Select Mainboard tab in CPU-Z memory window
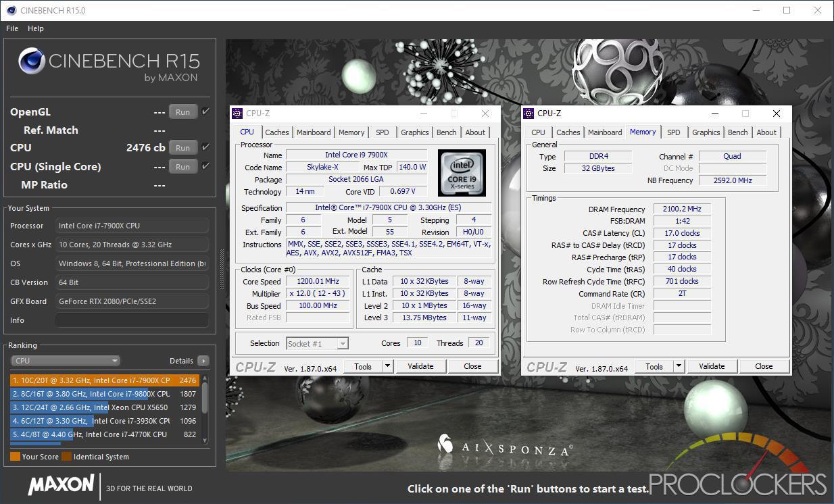The height and width of the screenshot is (504, 834). 605,132
